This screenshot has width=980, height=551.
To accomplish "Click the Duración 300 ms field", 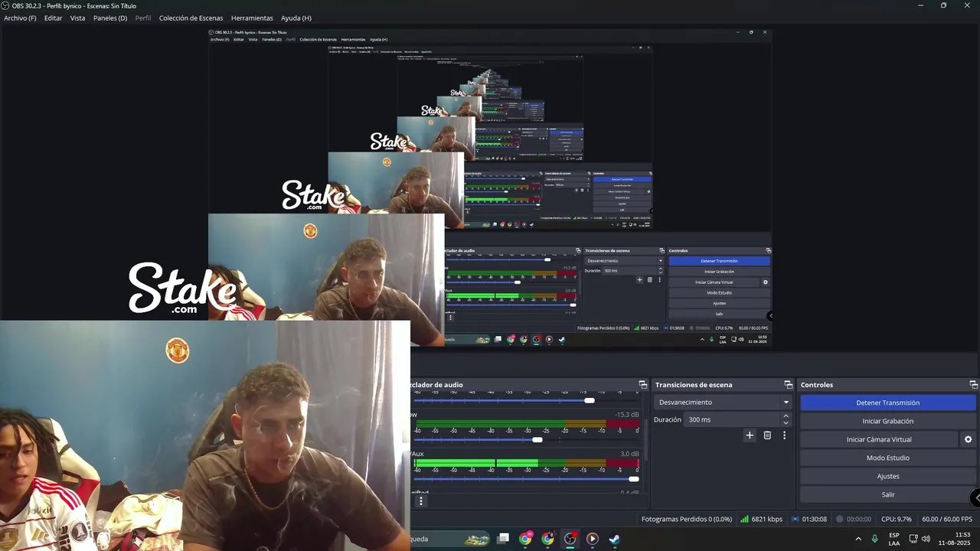I will (x=731, y=419).
